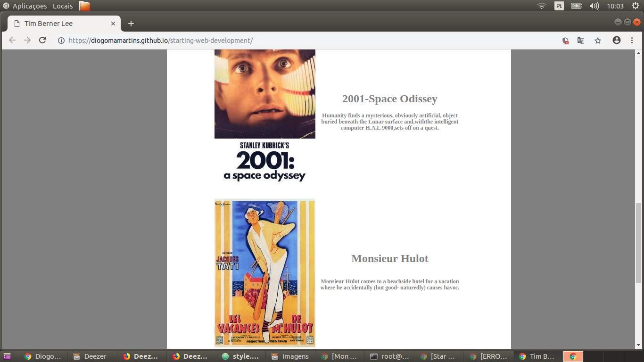Click the page's vertical scrollbar thumb
This screenshot has height=362, width=644.
coord(639,242)
